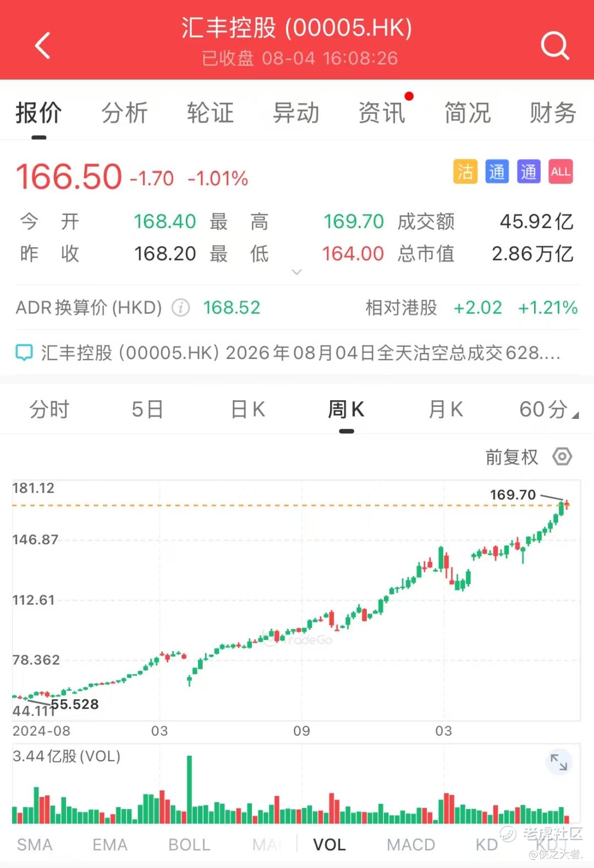The width and height of the screenshot is (594, 868).
Task: Open ADR info circle icon
Action: point(181,308)
